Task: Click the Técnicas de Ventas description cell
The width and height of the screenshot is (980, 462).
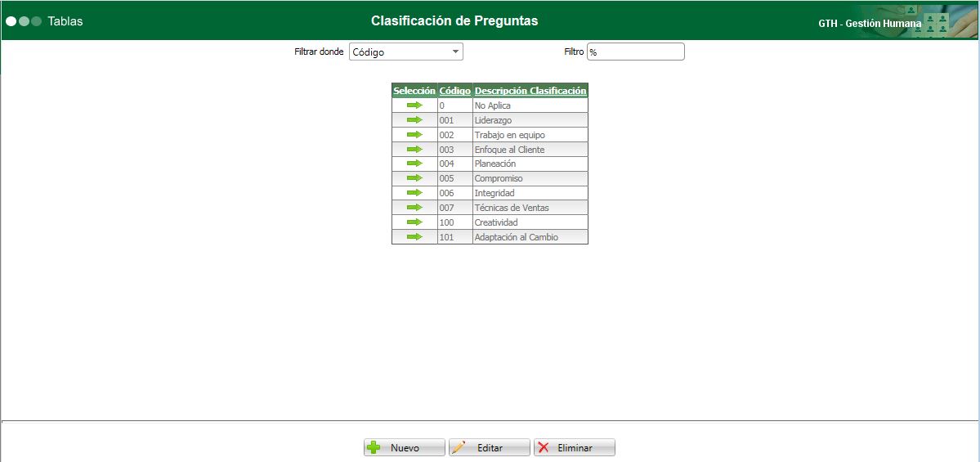Action: pos(530,208)
